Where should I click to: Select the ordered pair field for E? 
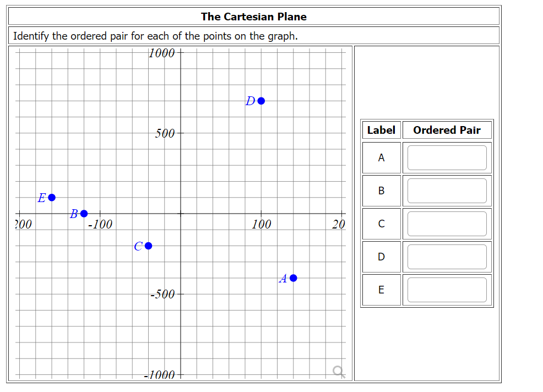pos(447,290)
